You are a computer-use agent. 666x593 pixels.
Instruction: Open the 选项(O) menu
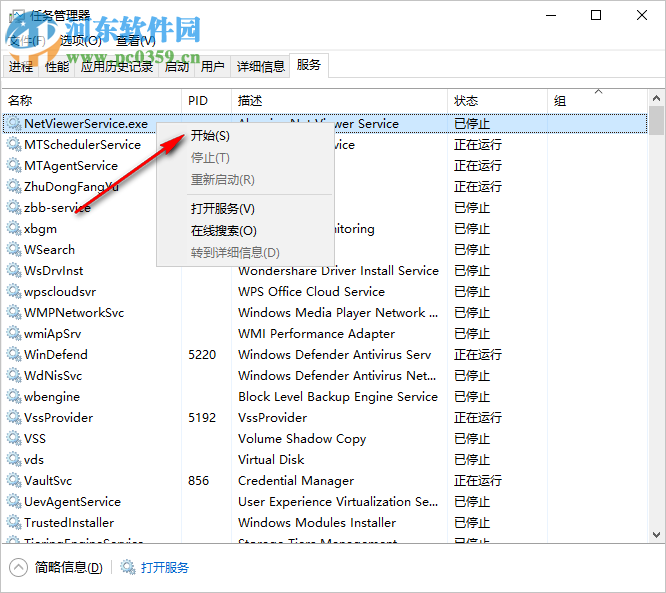81,41
